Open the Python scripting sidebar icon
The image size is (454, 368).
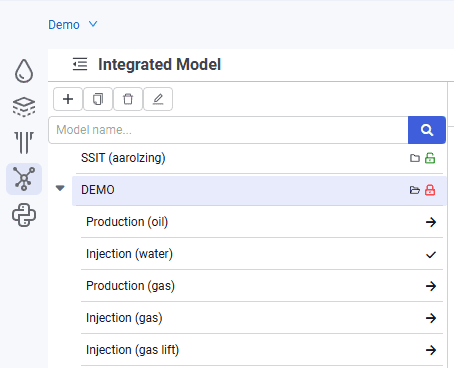(x=24, y=215)
